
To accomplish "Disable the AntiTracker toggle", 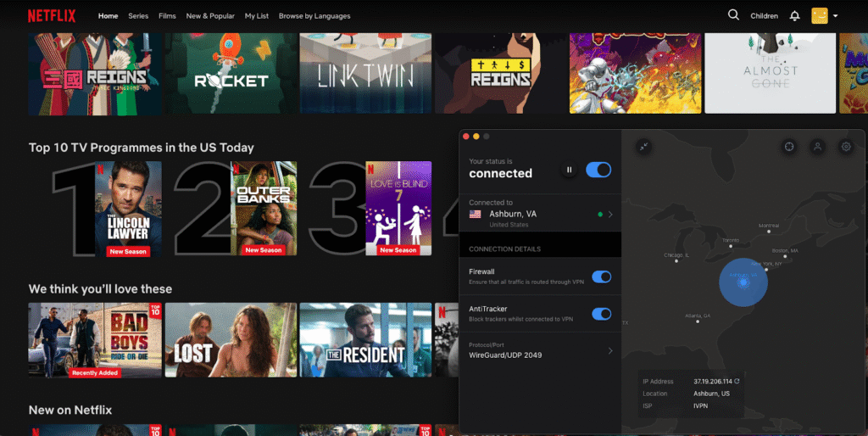I will (602, 314).
